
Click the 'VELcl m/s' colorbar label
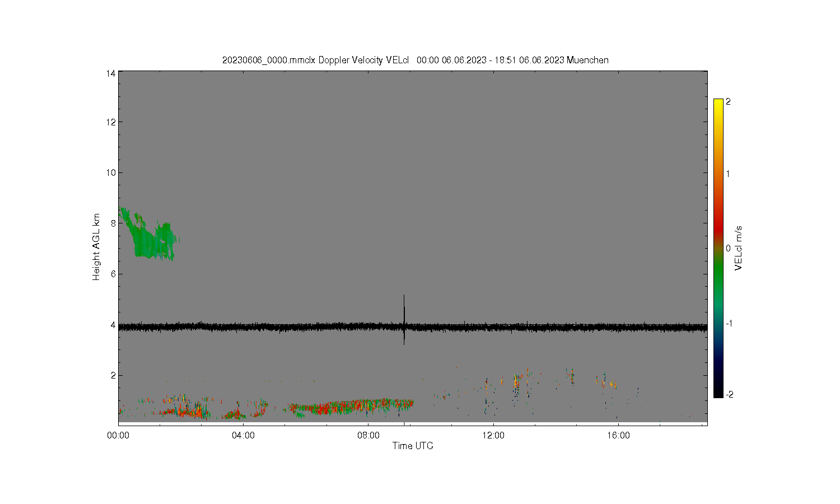739,248
